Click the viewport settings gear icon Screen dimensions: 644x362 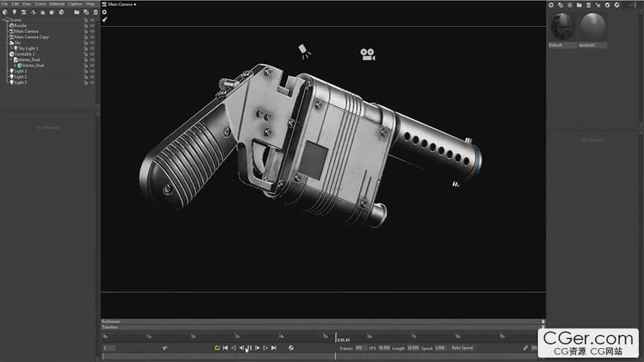tap(105, 12)
